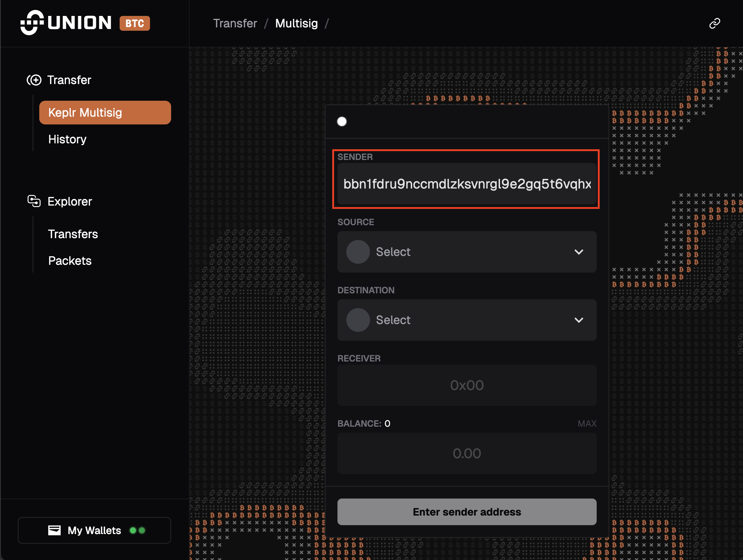This screenshot has height=560, width=743.
Task: Click the first green status dot in My Wallets
Action: coord(133,530)
